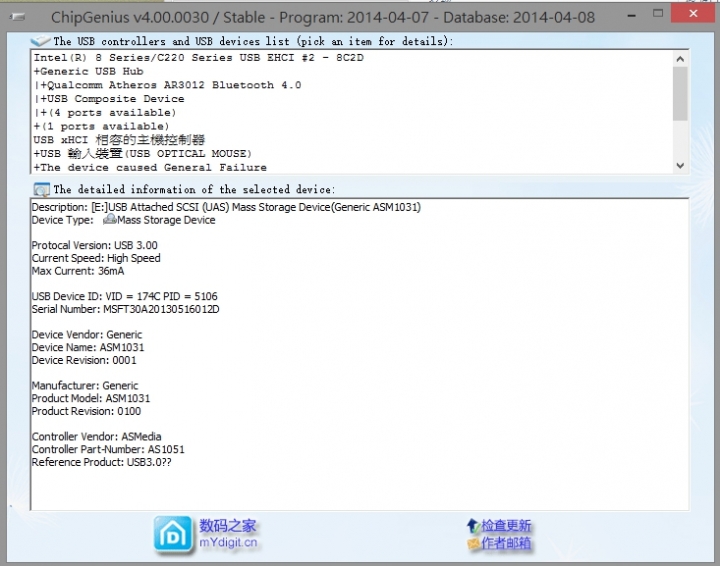Select the (1 ports available) entry
Image resolution: width=720 pixels, height=566 pixels.
point(101,127)
